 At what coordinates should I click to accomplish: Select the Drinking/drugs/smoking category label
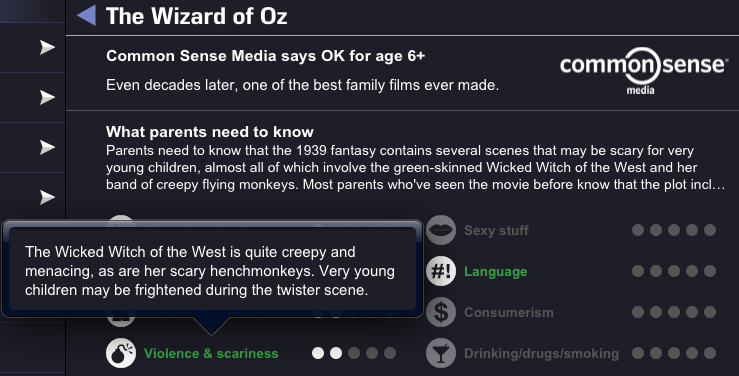click(x=541, y=353)
